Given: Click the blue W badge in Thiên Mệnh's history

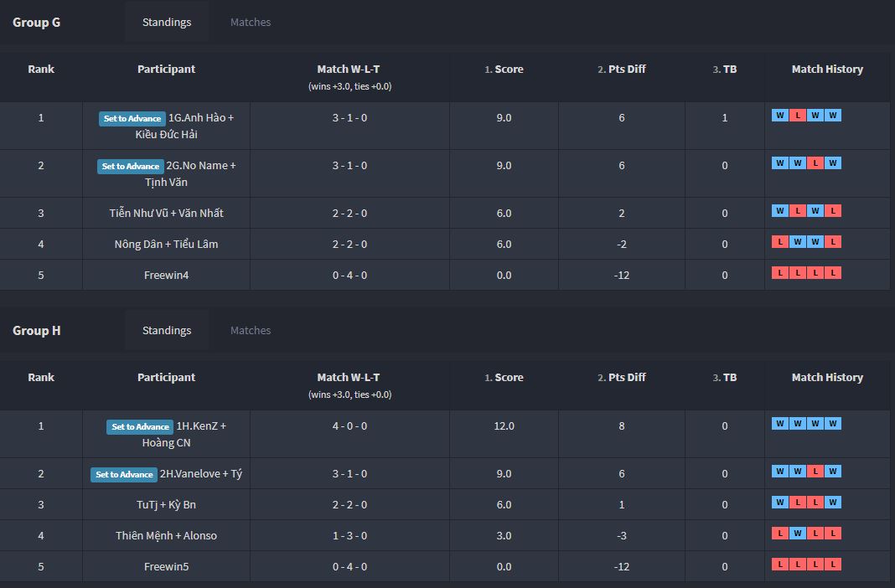Looking at the screenshot, I should click(798, 534).
